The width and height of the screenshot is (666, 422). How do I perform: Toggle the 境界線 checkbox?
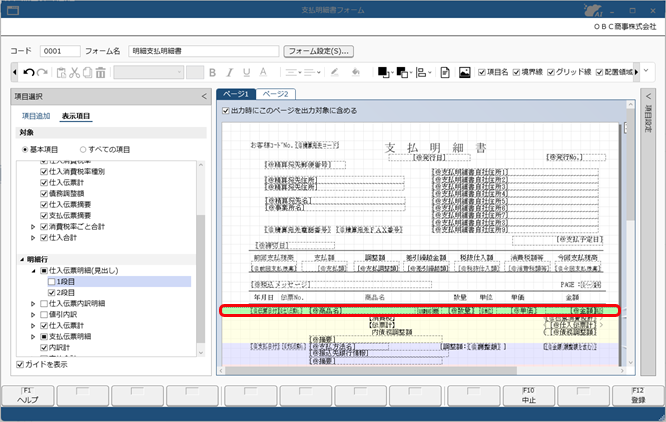(516, 72)
